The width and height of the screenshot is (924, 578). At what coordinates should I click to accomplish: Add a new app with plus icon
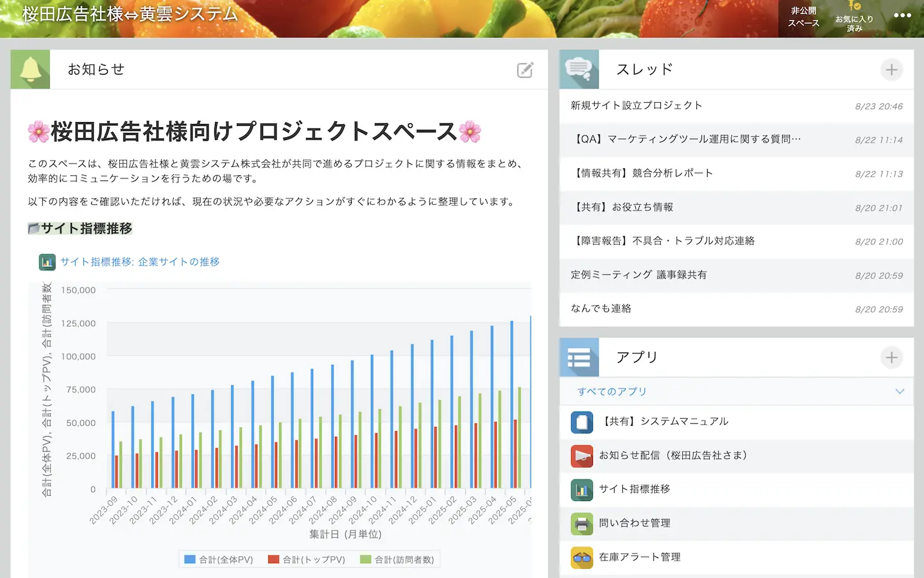point(891,357)
